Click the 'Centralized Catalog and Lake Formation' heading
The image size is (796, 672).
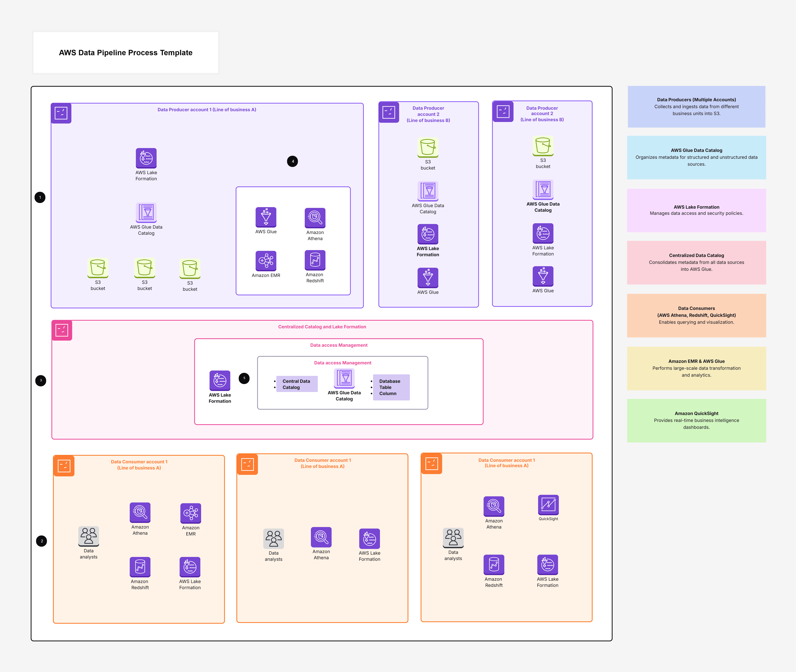322,327
